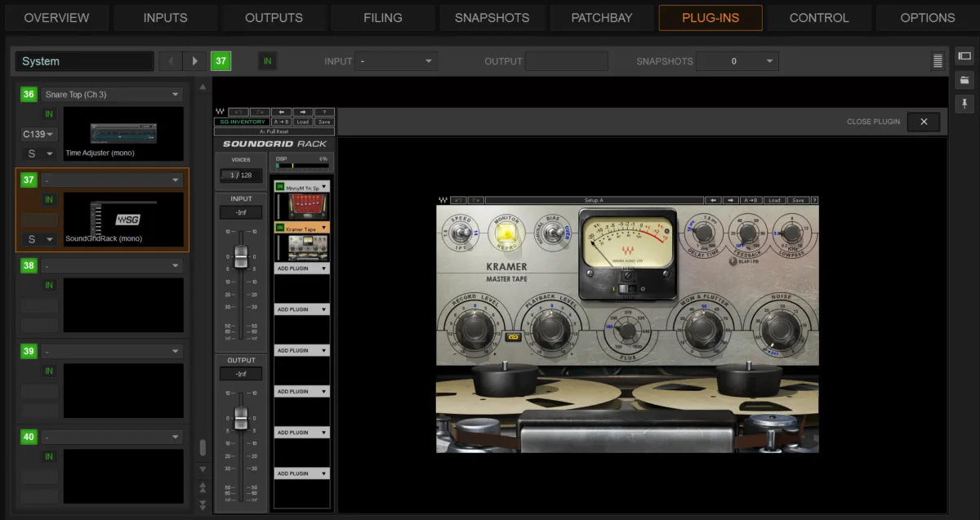Open the OPTIONS tab

[x=928, y=17]
